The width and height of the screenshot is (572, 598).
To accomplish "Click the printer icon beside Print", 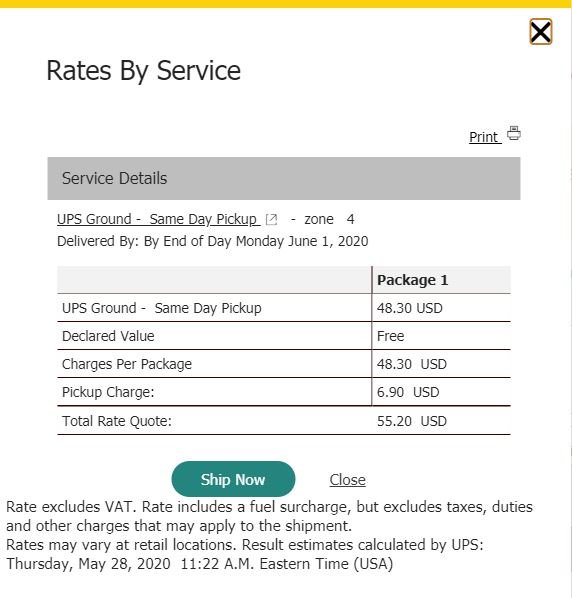I will click(514, 133).
